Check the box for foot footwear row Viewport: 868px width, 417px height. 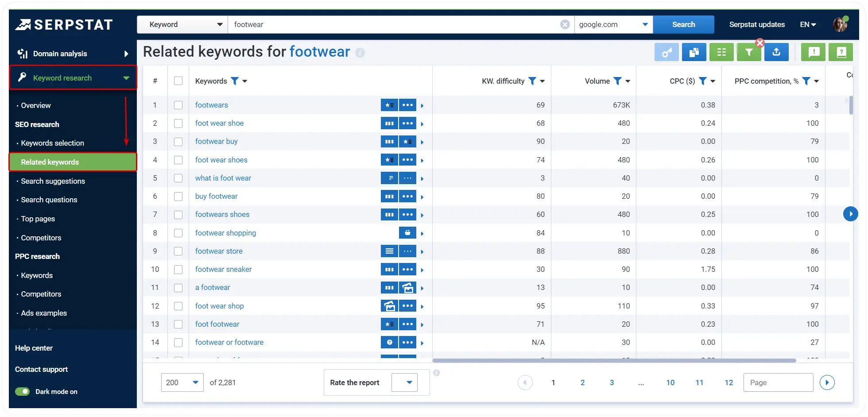[x=178, y=324]
